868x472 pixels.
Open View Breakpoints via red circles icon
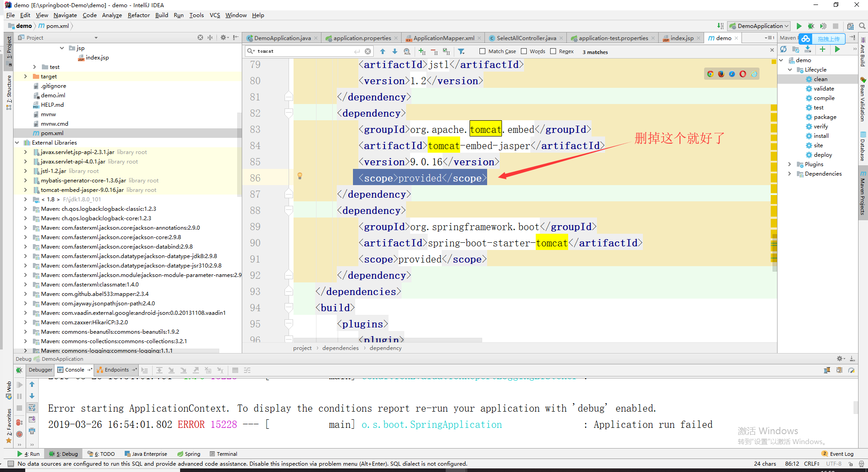click(19, 422)
